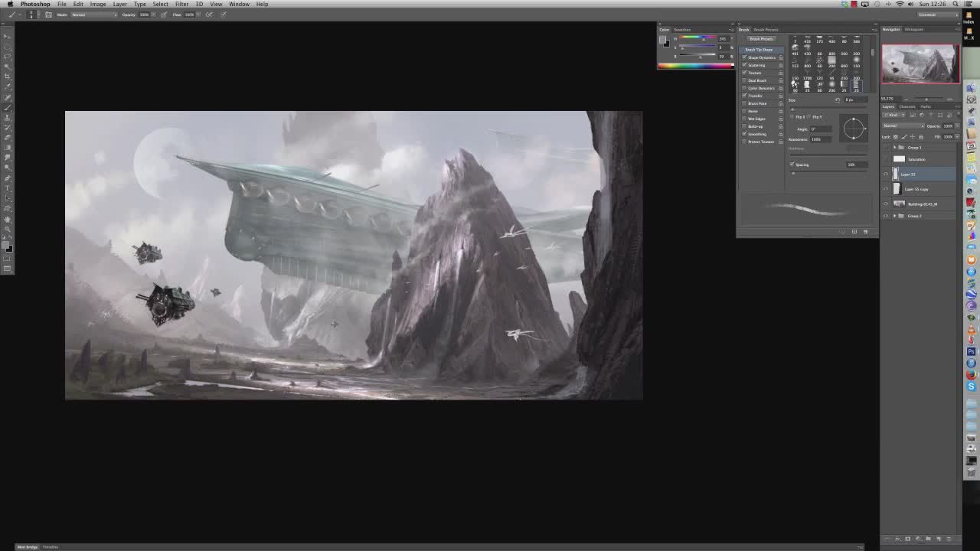Select the Type tool
This screenshot has height=551, width=980.
click(8, 187)
